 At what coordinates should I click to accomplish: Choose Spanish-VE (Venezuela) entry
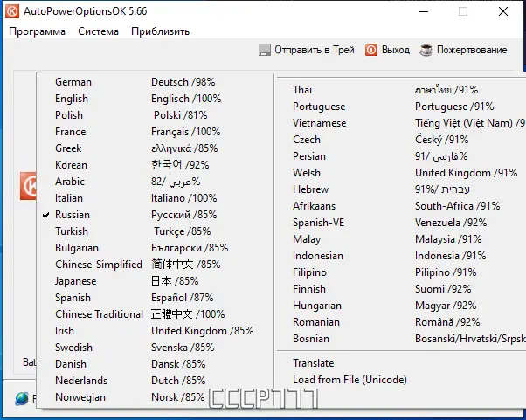401,223
